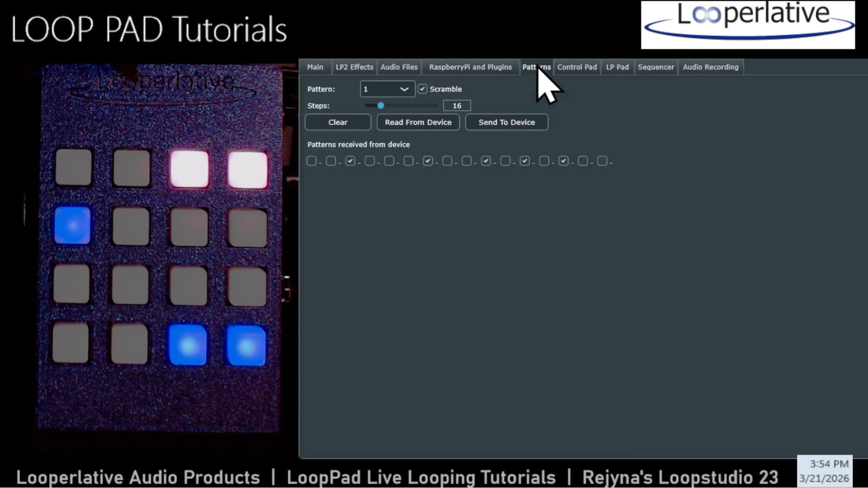Check the thirteenth pattern step checkbox

point(544,161)
